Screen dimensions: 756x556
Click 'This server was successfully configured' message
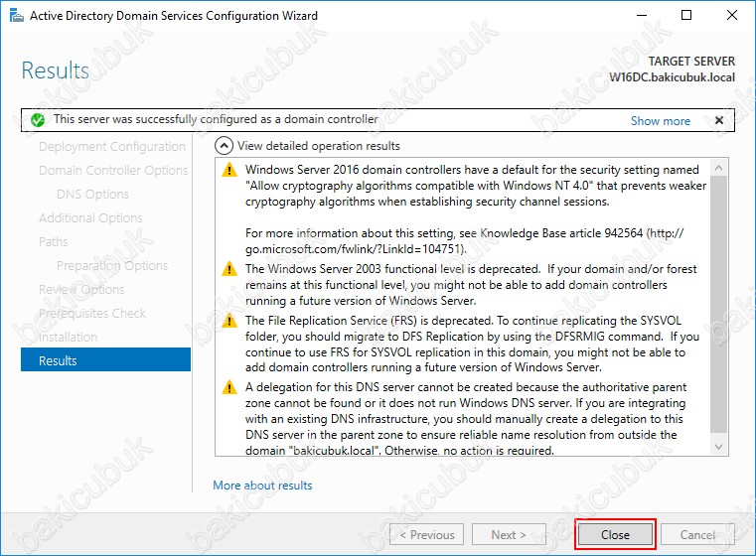[216, 119]
